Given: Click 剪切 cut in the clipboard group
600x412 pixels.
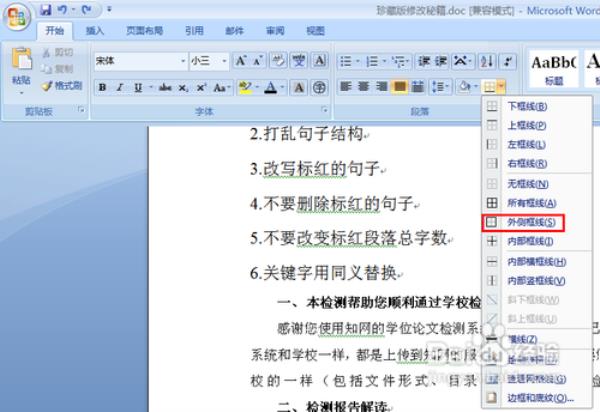Looking at the screenshot, I should click(58, 52).
